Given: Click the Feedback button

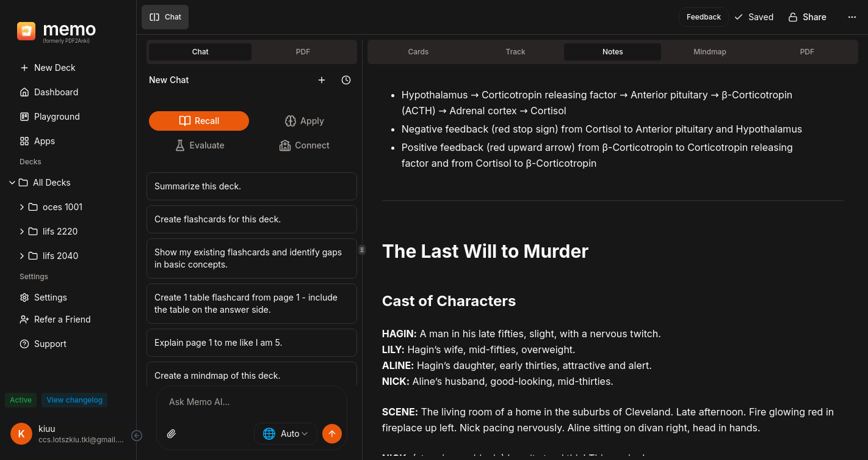Looking at the screenshot, I should point(703,17).
